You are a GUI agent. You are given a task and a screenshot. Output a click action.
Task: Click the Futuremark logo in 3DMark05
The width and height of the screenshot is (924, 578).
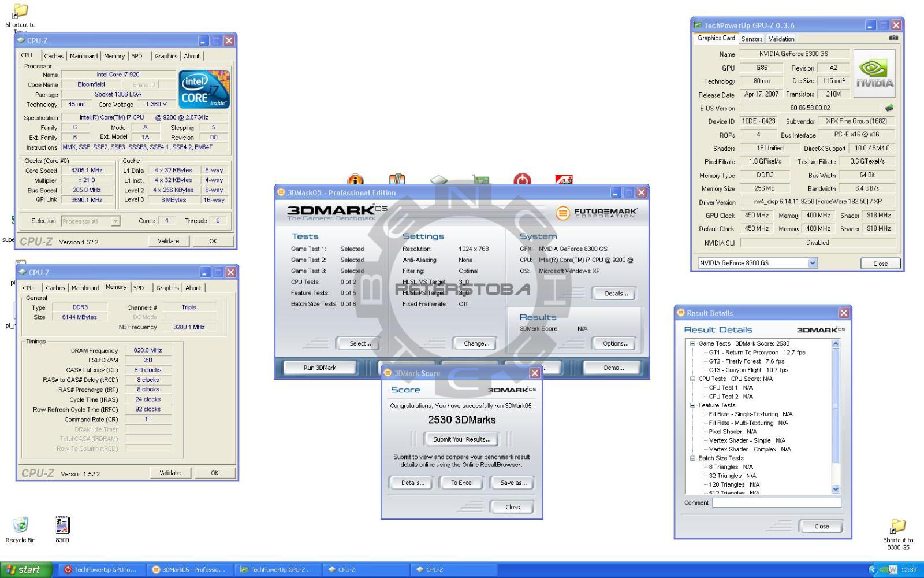(597, 213)
